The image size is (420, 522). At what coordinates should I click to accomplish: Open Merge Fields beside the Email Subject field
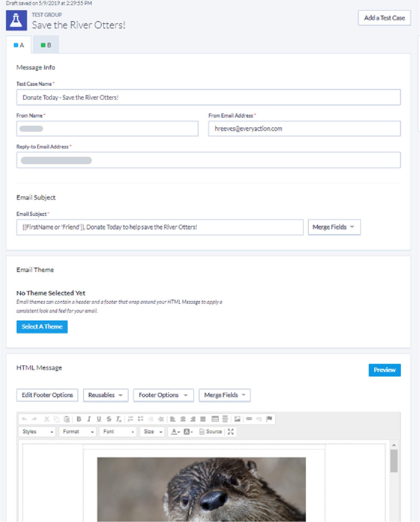click(334, 227)
